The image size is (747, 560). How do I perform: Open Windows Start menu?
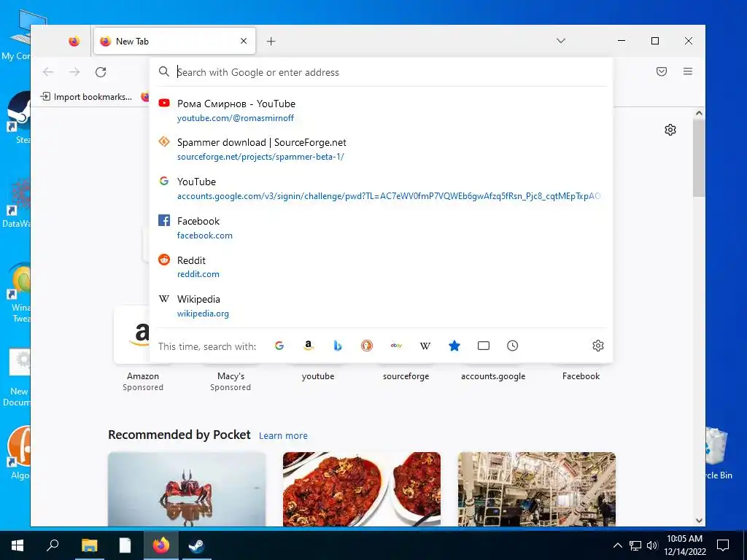pyautogui.click(x=18, y=545)
